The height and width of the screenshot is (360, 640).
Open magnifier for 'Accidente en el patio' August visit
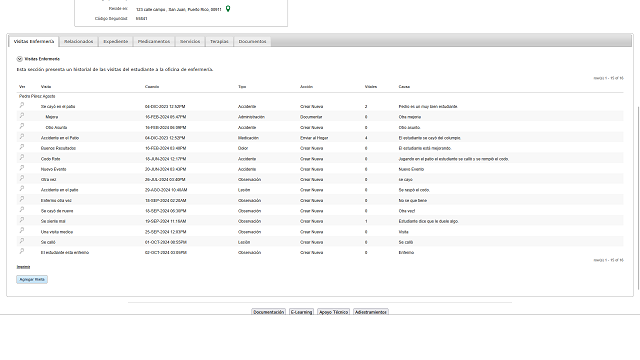click(x=22, y=189)
